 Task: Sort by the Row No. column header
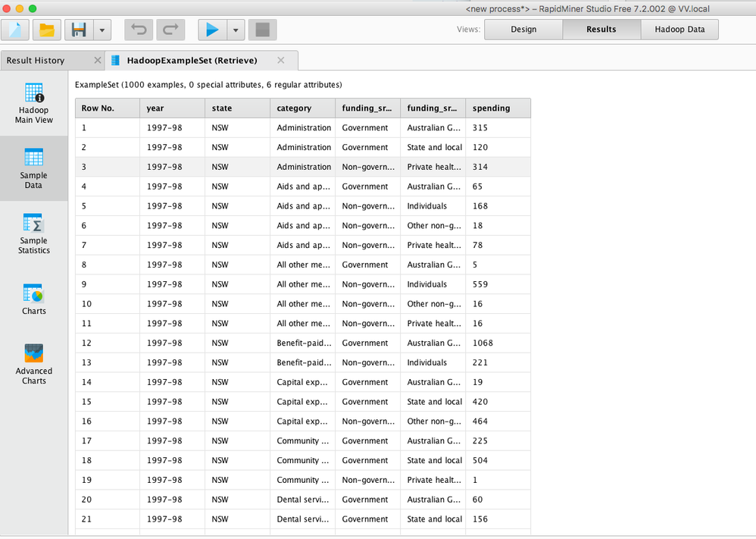(x=108, y=108)
